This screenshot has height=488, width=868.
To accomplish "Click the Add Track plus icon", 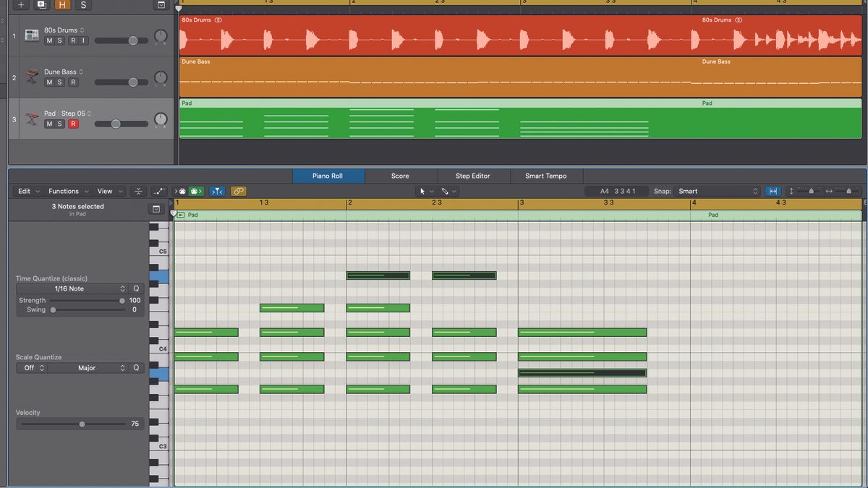I will coord(20,5).
